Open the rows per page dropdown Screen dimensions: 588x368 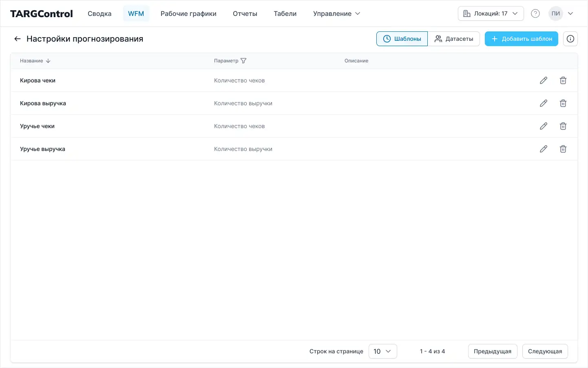tap(383, 351)
